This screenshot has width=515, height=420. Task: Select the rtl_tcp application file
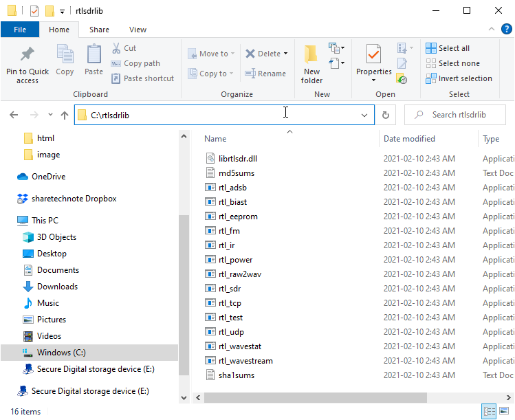223,303
